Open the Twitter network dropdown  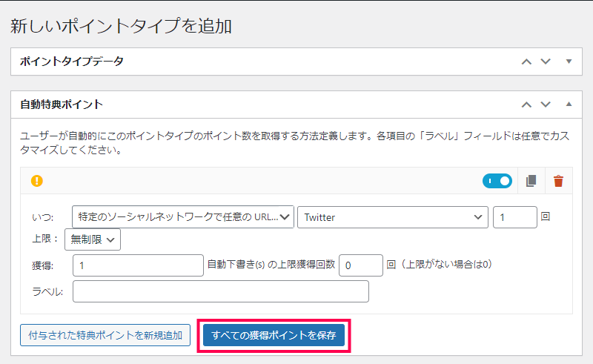[393, 216]
